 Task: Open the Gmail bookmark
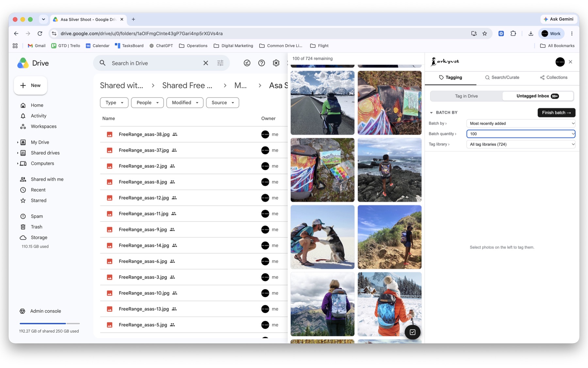coord(37,46)
